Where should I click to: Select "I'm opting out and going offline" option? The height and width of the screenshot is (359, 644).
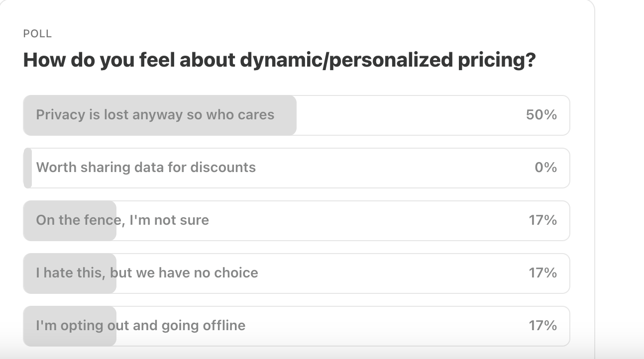[x=296, y=326]
